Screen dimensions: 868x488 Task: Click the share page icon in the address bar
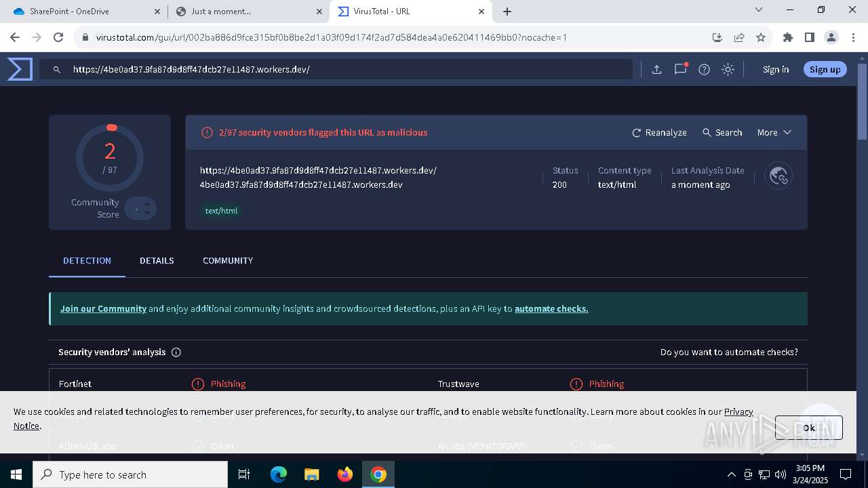(x=739, y=37)
